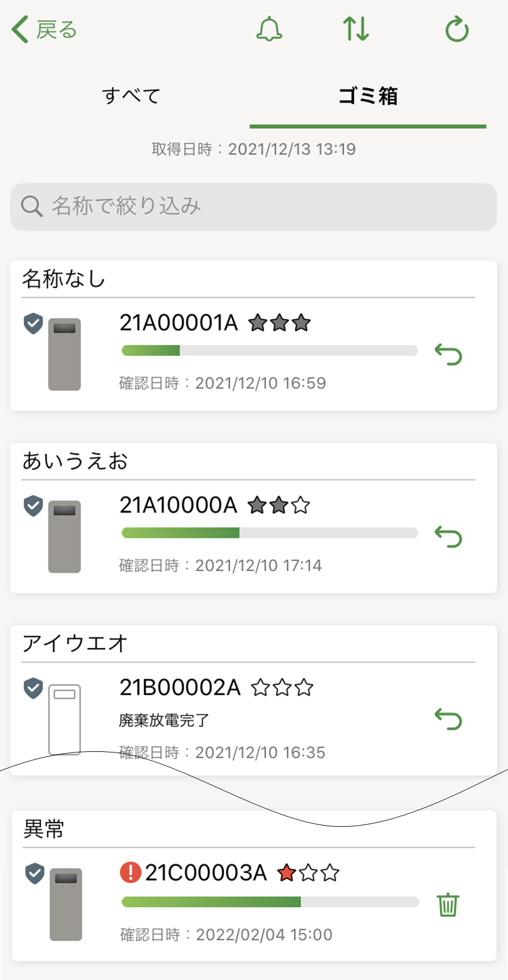The image size is (508, 980).
Task: Delete battery 21C00003A with trash icon
Action: tap(448, 905)
